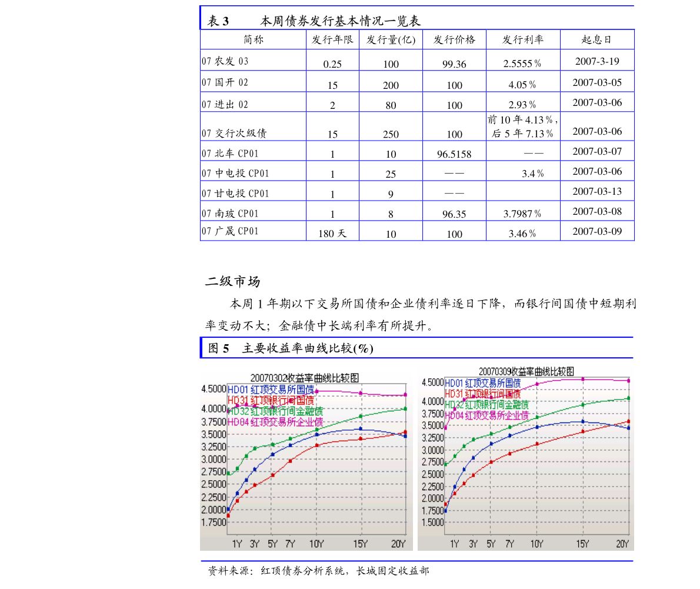Screen dimensions: 700x589
Task: Click the 4.5000 y-axis label in 20070302 chart
Action: click(214, 389)
